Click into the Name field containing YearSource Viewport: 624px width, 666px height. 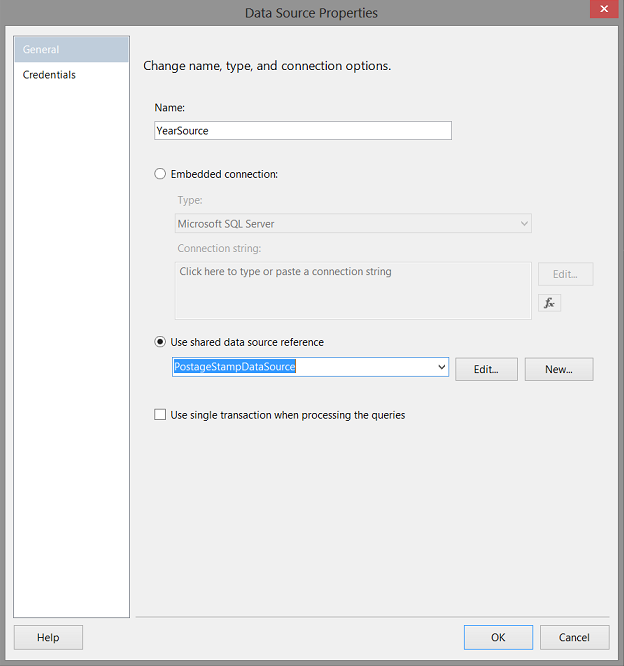[302, 130]
